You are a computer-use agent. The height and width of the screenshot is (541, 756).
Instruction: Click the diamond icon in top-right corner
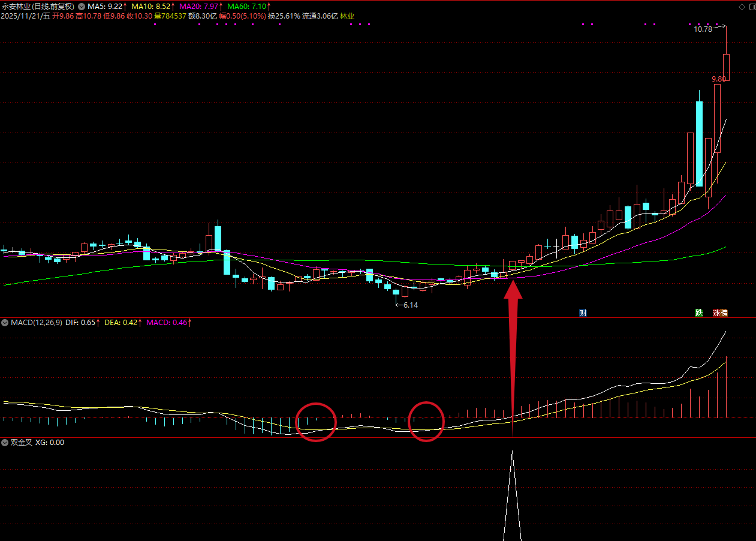click(x=742, y=6)
